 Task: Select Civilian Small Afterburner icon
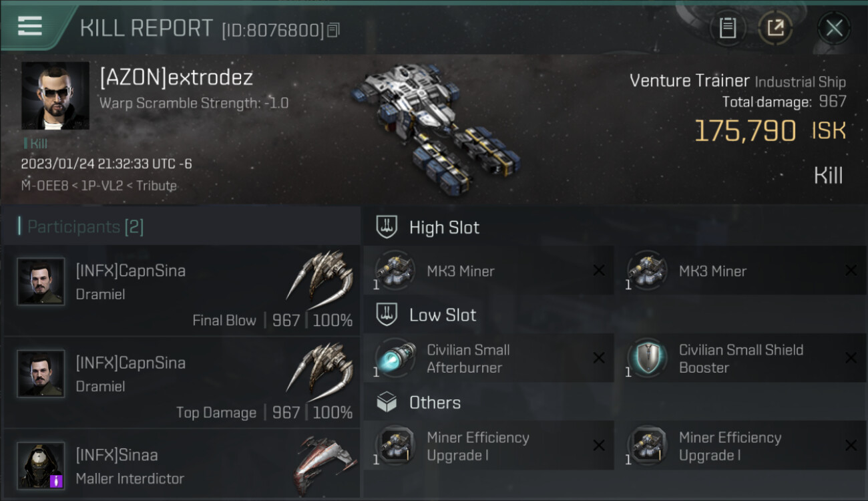pyautogui.click(x=395, y=358)
